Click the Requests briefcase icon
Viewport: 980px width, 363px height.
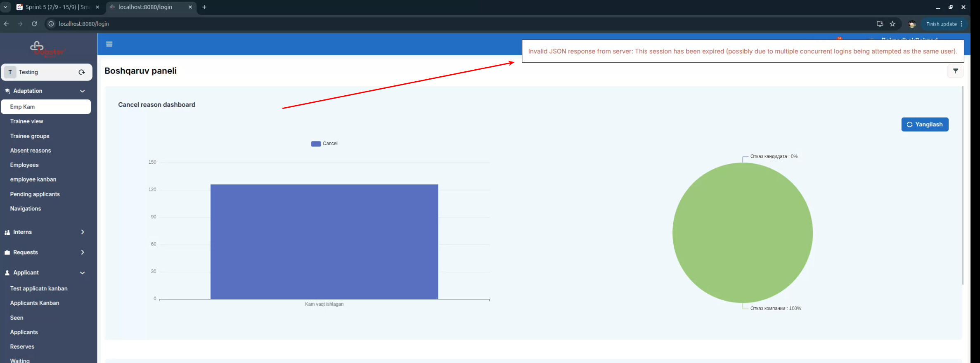[x=7, y=252]
